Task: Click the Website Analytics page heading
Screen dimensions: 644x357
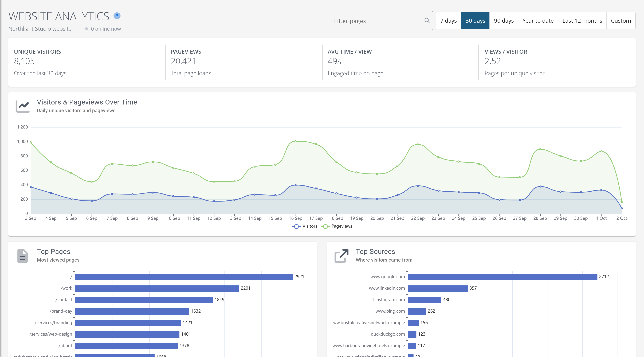Action: (x=59, y=16)
